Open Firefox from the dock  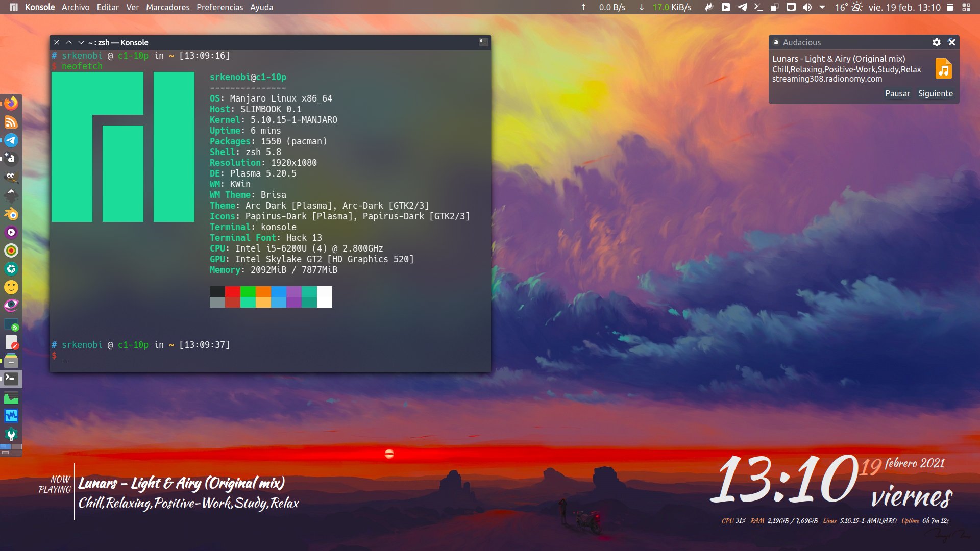pyautogui.click(x=11, y=104)
